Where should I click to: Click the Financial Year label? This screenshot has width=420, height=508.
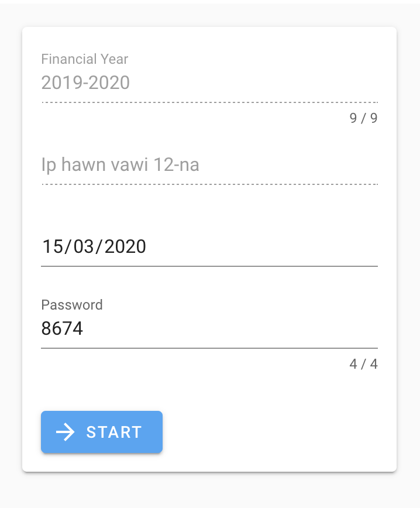(84, 59)
